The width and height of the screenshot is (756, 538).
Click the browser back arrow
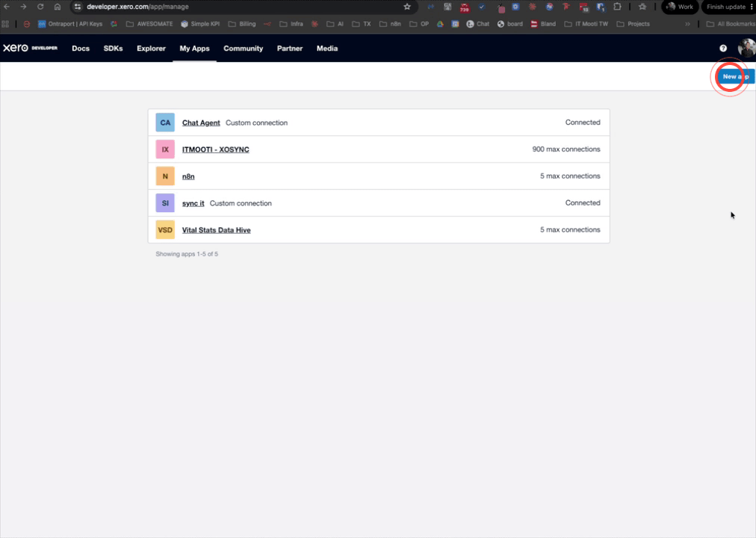pos(7,7)
